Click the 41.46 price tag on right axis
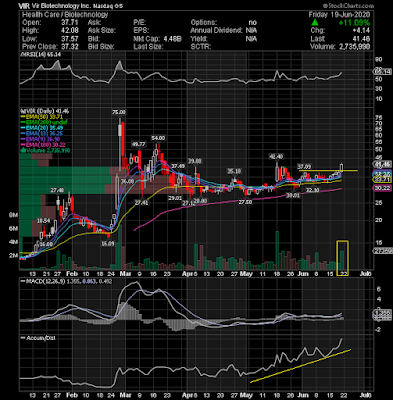Screen dimensions: 393x400 click(x=382, y=164)
